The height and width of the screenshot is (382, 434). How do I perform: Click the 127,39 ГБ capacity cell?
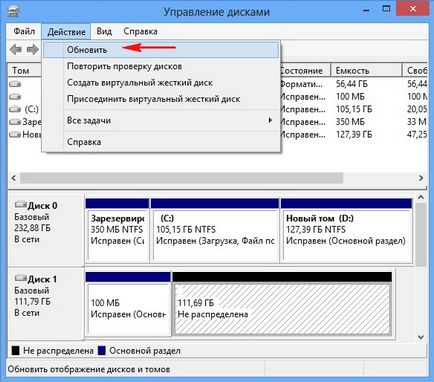pyautogui.click(x=354, y=135)
